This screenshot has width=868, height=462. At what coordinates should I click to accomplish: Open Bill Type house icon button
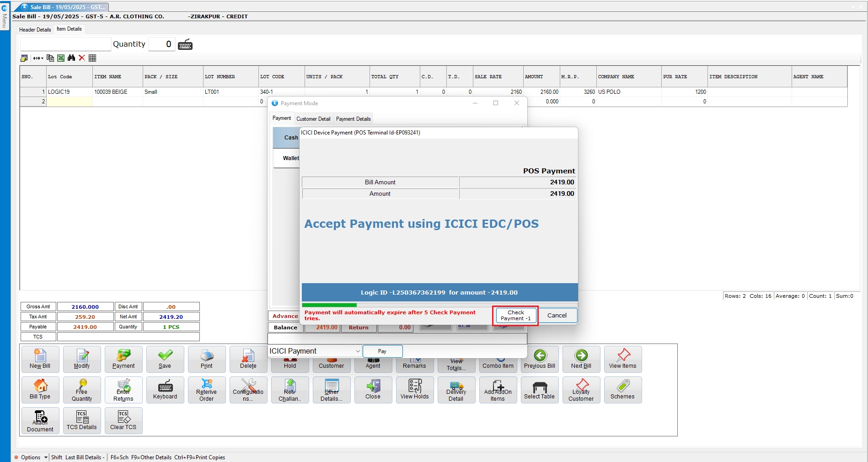pyautogui.click(x=40, y=390)
